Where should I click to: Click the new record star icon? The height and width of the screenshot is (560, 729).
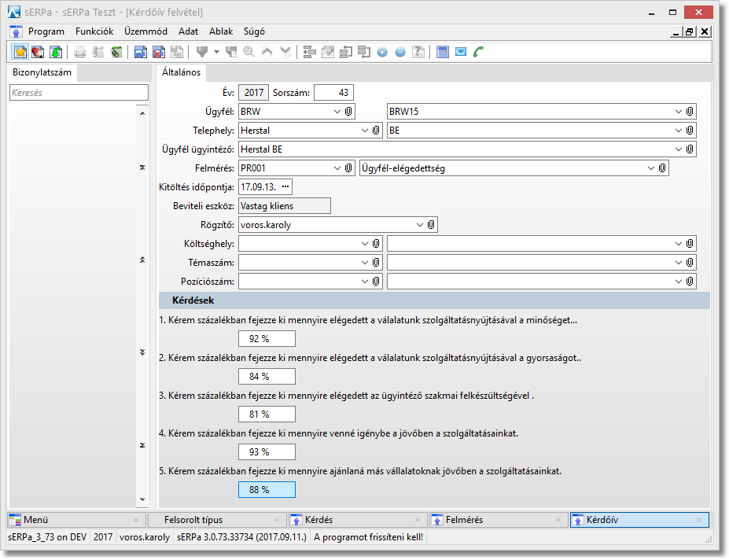[20, 52]
